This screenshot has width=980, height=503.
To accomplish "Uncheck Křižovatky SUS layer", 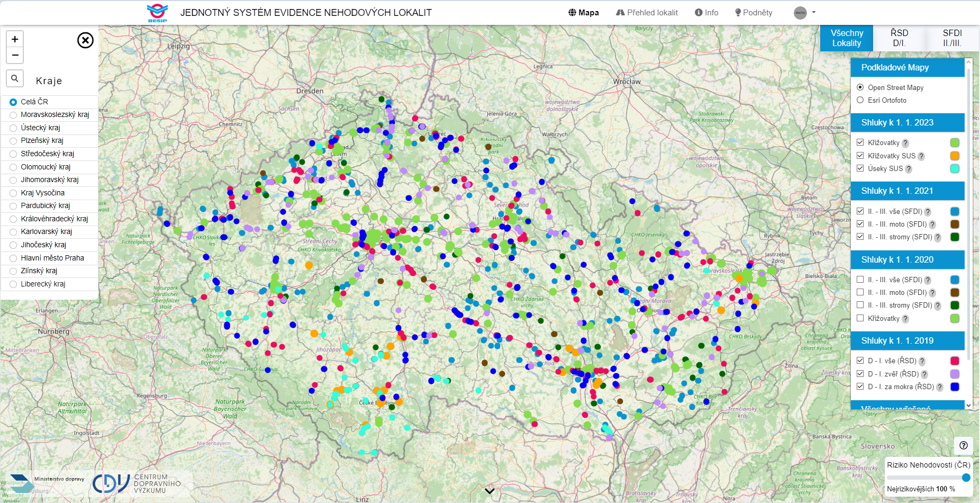I will 860,155.
